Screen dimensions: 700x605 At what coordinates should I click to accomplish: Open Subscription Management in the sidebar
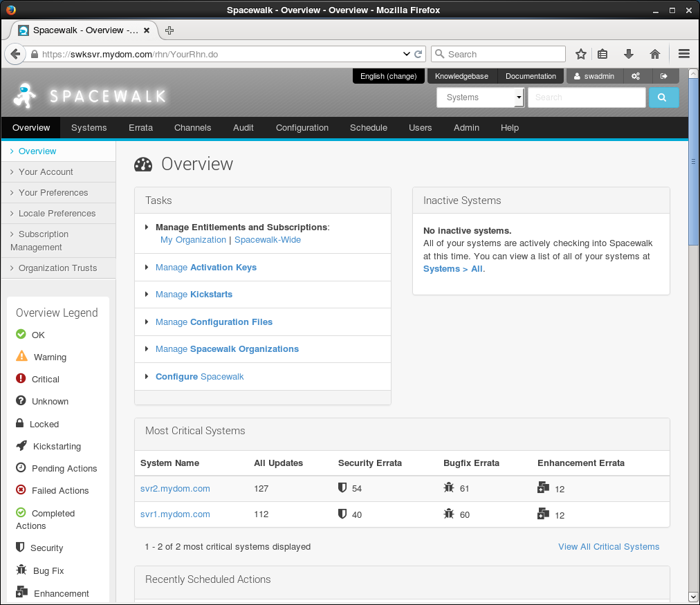59,241
